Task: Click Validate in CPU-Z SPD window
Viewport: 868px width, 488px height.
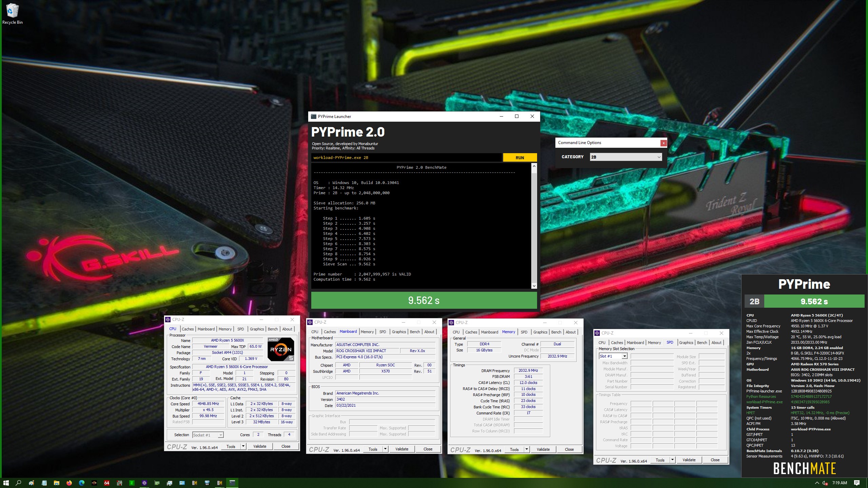Action: coord(689,460)
